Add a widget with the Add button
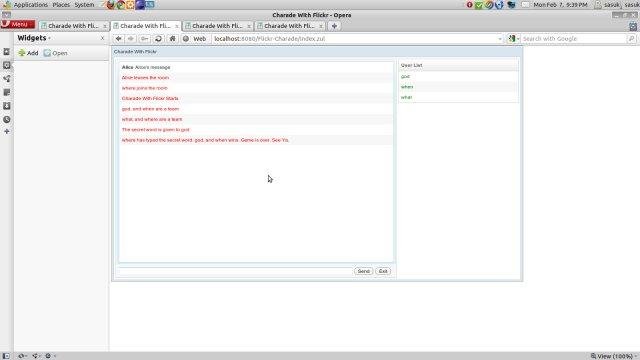 [x=28, y=53]
